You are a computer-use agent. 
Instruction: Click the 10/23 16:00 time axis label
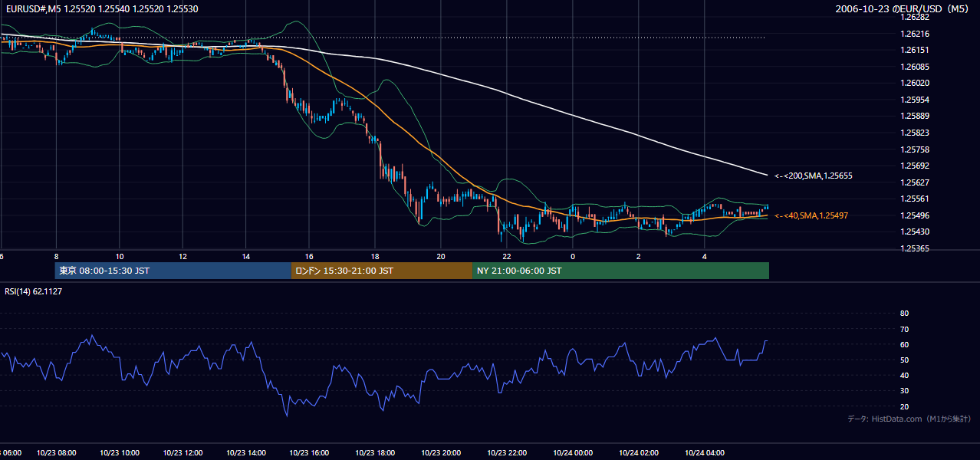pyautogui.click(x=310, y=453)
